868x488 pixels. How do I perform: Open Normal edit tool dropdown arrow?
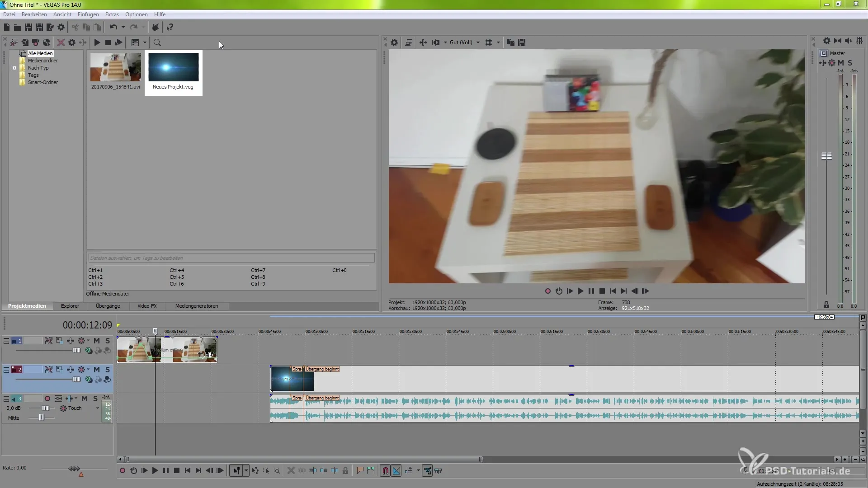pos(246,471)
